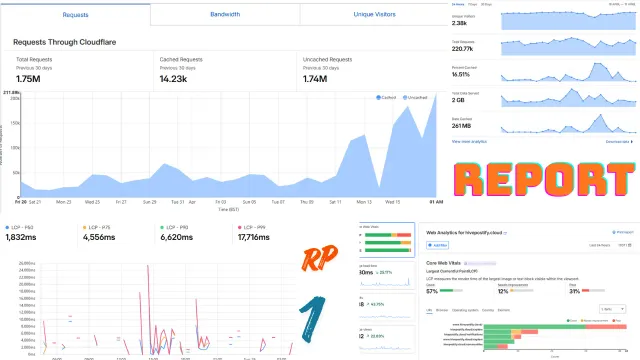Viewport: 640px width, 360px height.
Task: Open the Bandwidth tab
Action: (225, 14)
